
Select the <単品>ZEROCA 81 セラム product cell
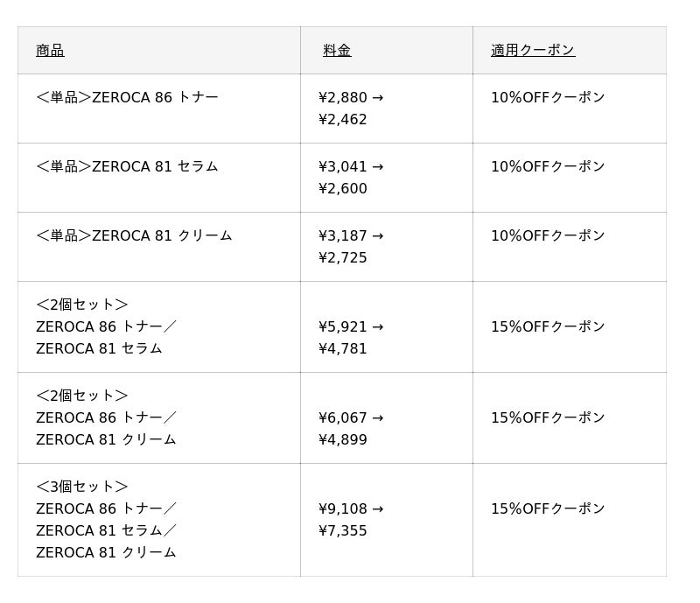pos(127,167)
